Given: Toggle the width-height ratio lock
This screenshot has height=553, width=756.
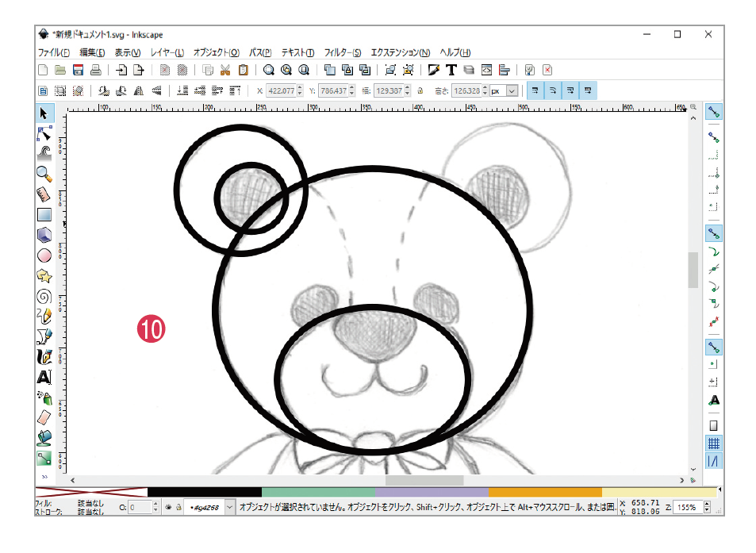Looking at the screenshot, I should point(420,90).
